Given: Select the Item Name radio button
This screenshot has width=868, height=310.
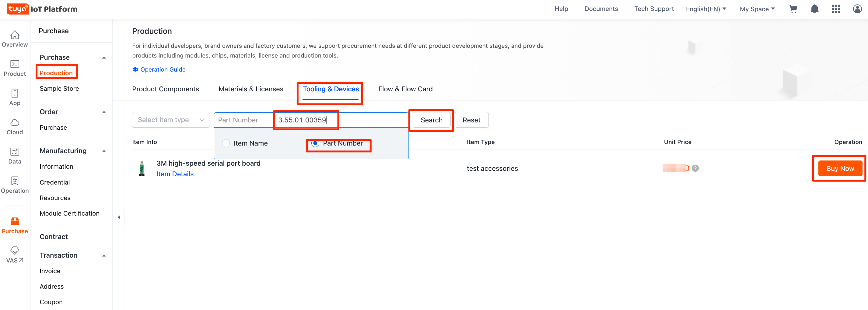Looking at the screenshot, I should click(226, 143).
